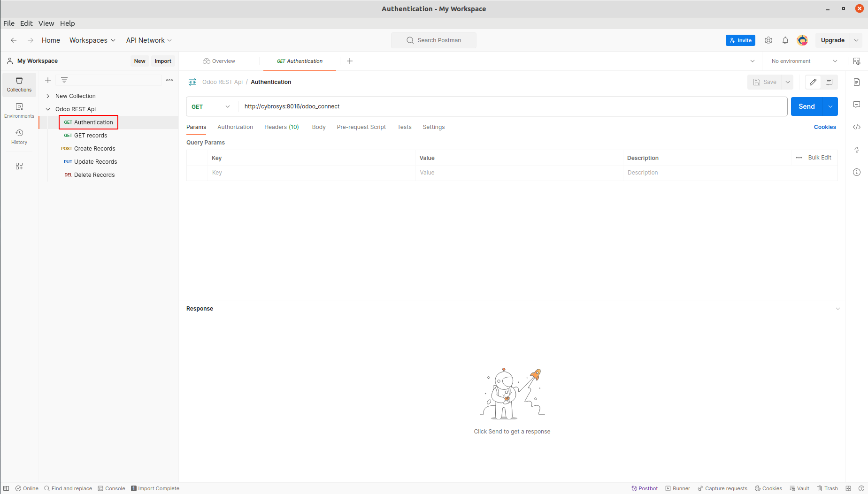Open the API Network dropdown
The height and width of the screenshot is (494, 868).
[149, 40]
